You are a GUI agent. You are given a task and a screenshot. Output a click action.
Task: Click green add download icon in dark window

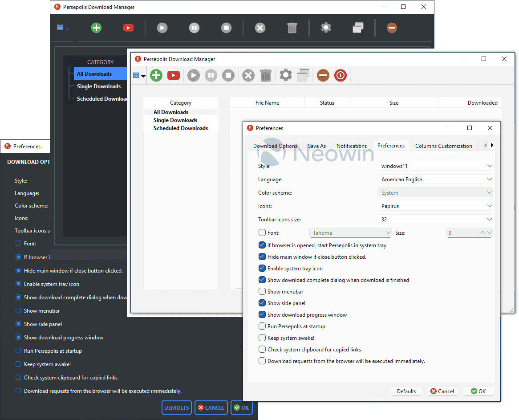96,28
